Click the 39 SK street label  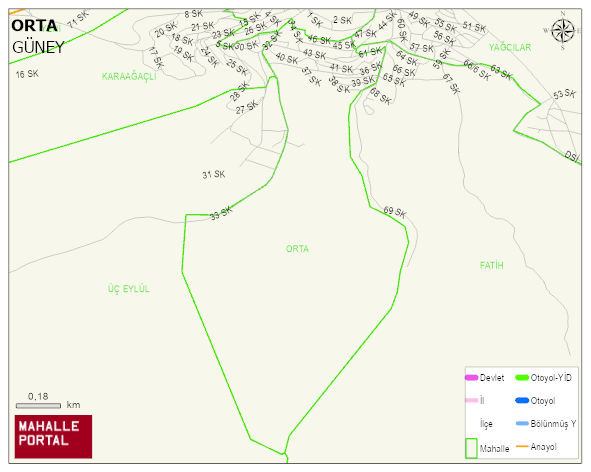(x=363, y=81)
